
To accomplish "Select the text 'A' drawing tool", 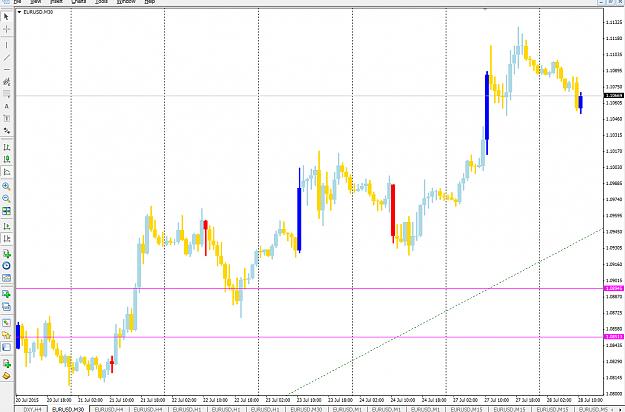I will pyautogui.click(x=6, y=106).
